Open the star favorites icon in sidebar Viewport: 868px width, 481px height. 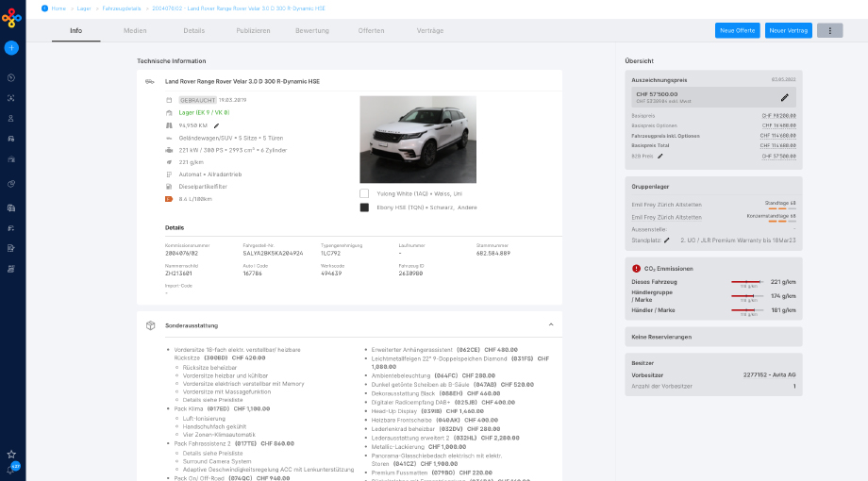pyautogui.click(x=11, y=454)
